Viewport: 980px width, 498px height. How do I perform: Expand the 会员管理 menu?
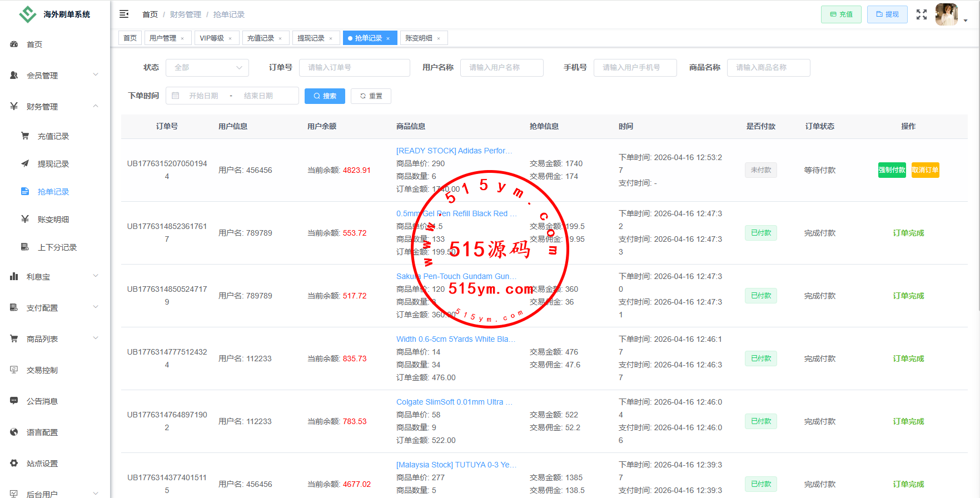pos(54,76)
